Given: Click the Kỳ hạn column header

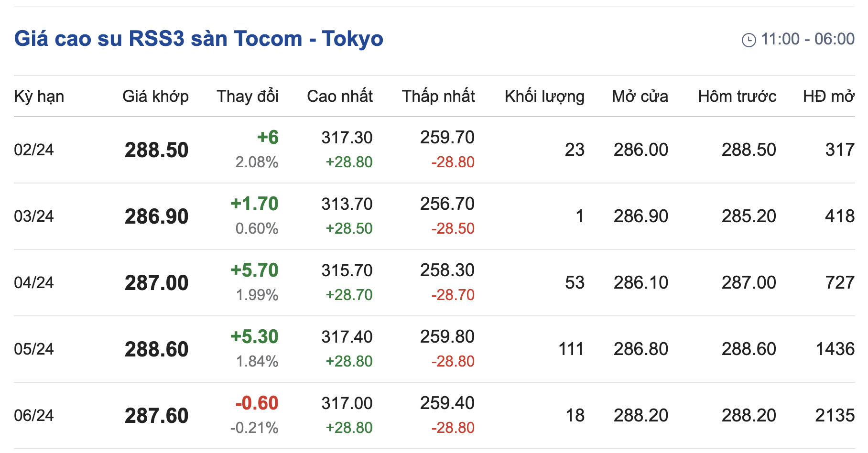Looking at the screenshot, I should [x=39, y=97].
